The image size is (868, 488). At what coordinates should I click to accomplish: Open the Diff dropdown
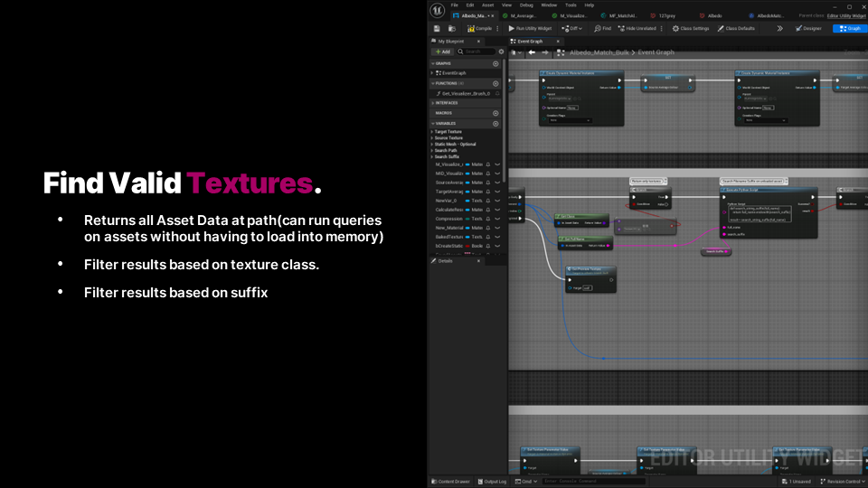[571, 28]
